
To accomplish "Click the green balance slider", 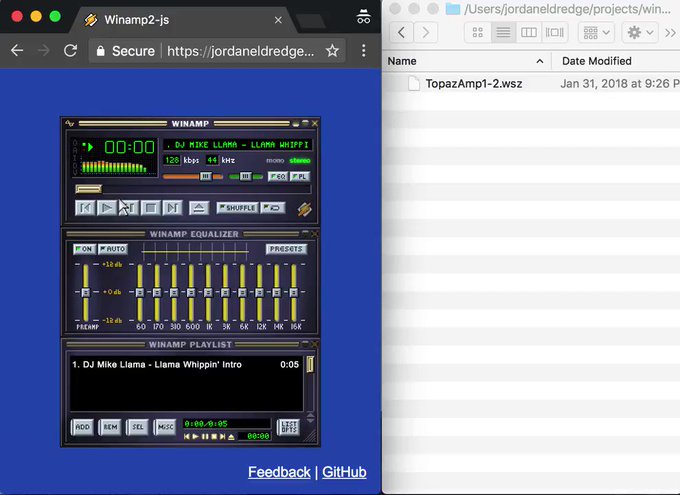I will tap(245, 177).
